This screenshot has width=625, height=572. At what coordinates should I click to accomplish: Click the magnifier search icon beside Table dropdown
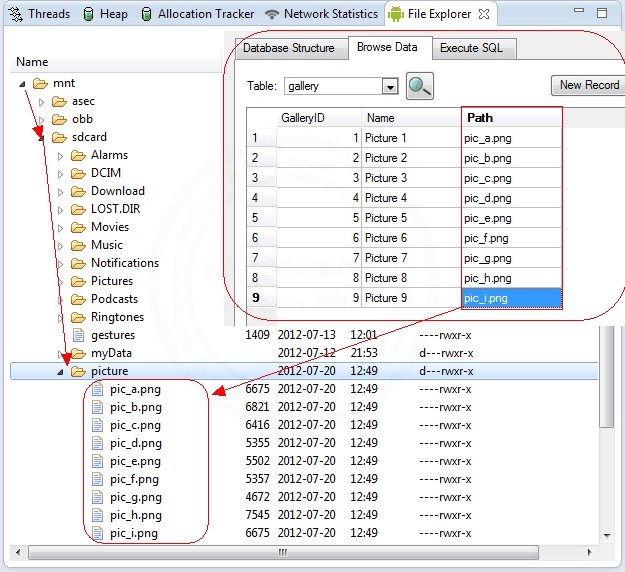coord(420,86)
